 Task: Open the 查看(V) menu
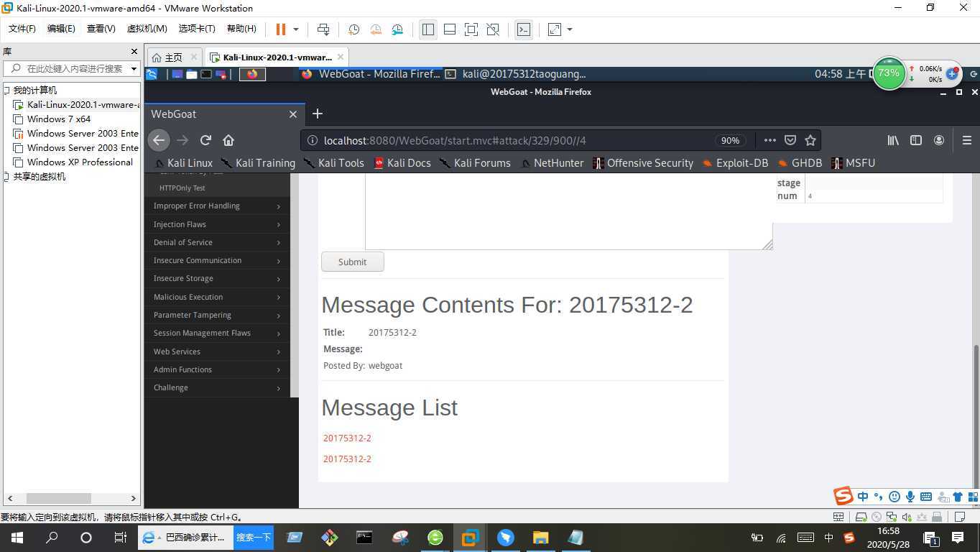(101, 29)
